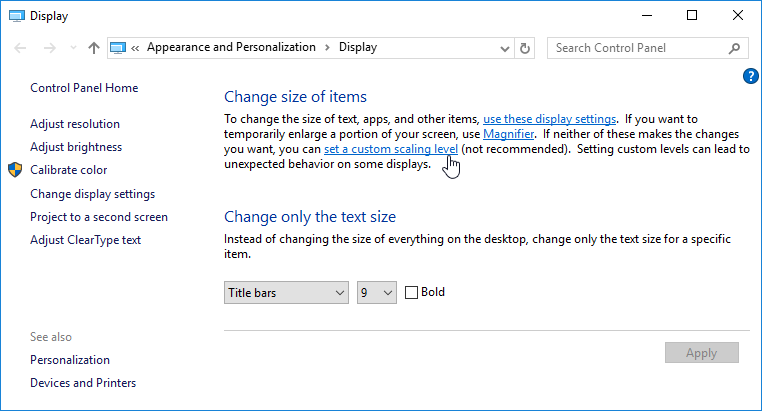Expand the address bar history chevron
Screen dimensions: 762x411
coord(505,48)
